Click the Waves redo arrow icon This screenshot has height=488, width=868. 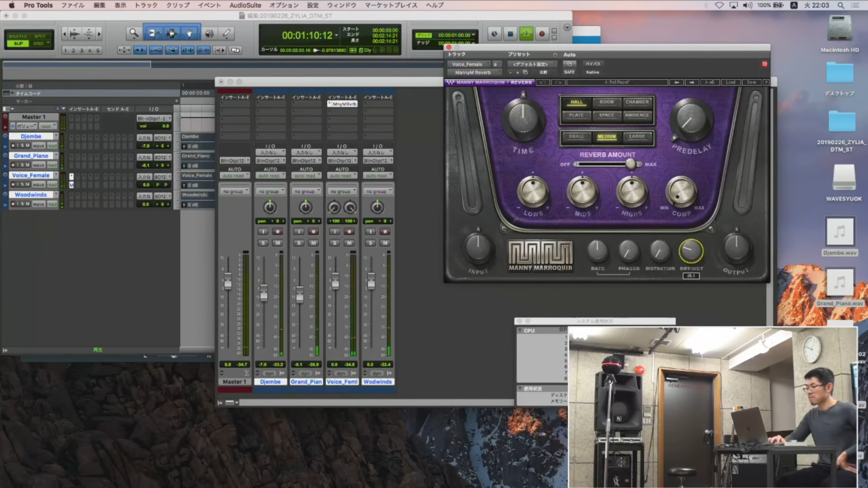(x=558, y=82)
